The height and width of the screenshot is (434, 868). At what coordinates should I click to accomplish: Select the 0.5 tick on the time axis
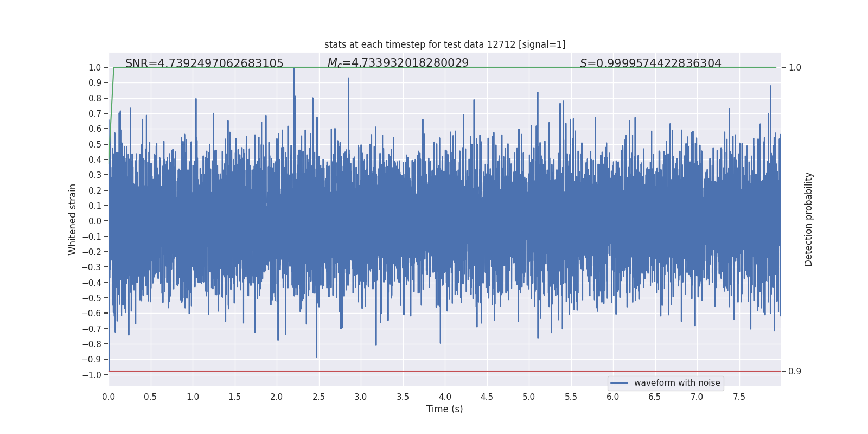[150, 397]
